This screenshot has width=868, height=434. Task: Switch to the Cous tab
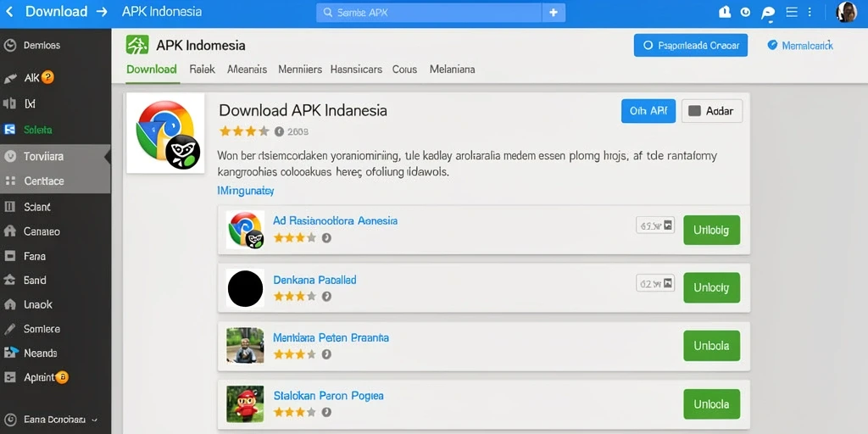tap(404, 70)
